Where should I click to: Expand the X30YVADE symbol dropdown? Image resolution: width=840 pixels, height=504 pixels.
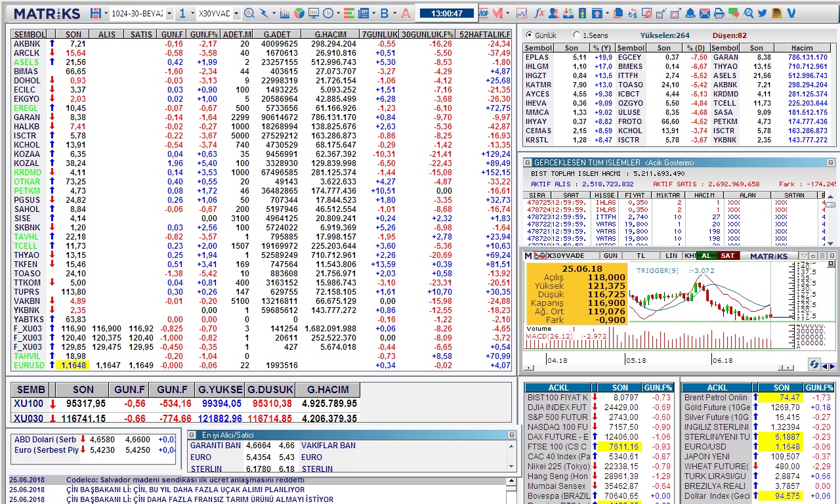tap(236, 13)
